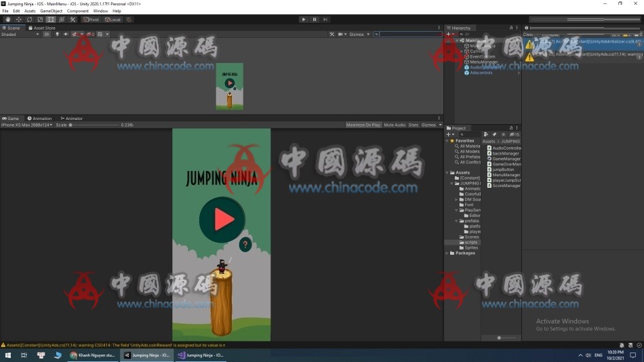Viewport: 644px width, 362px height.
Task: Pause the game playback
Action: coord(315,19)
